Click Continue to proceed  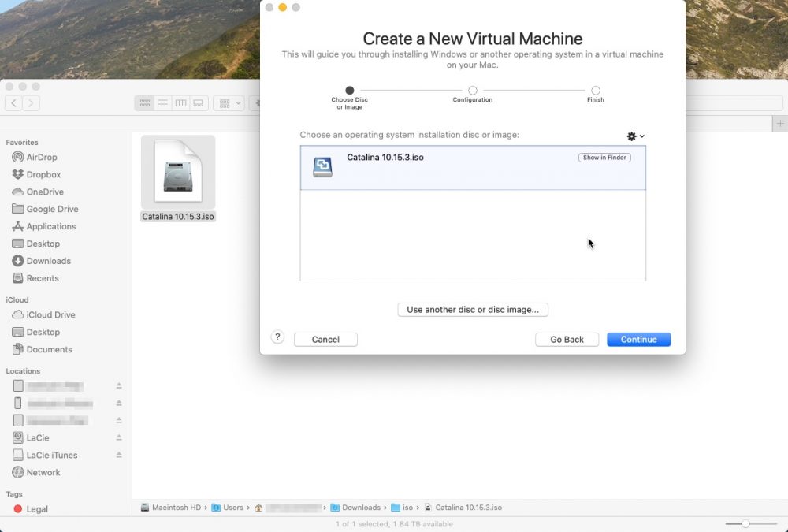point(638,340)
